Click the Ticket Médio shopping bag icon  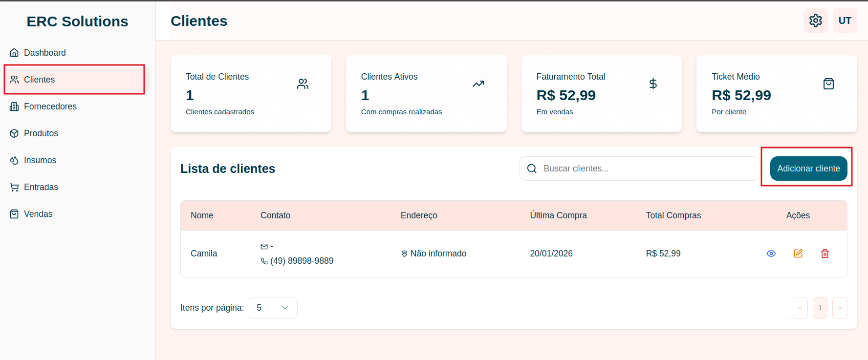tap(828, 84)
